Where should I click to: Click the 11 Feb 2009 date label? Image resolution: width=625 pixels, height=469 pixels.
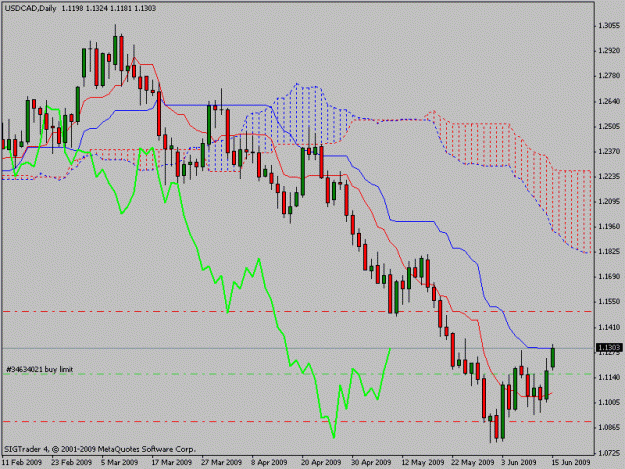pos(22,462)
